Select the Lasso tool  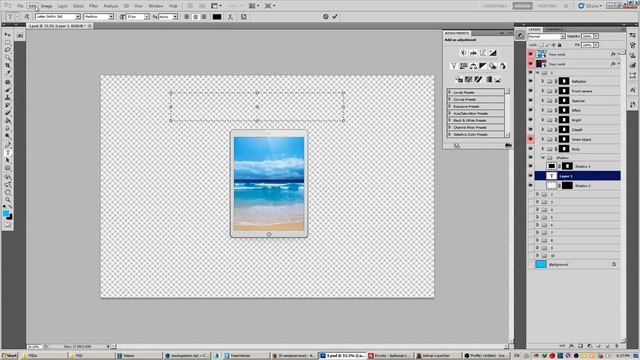(x=7, y=50)
